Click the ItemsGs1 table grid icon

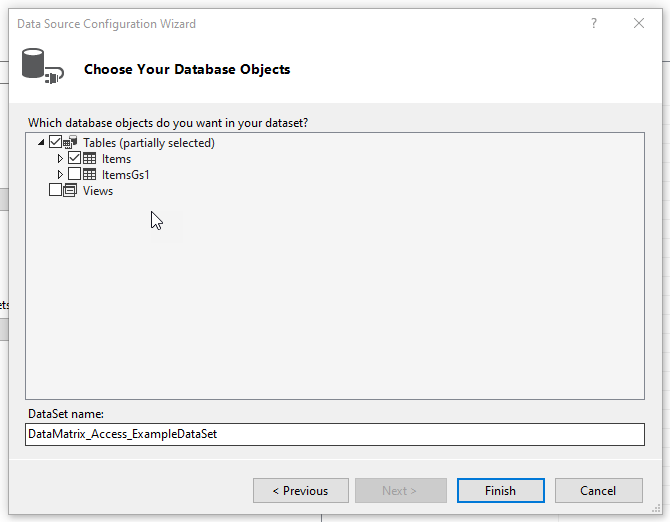(x=89, y=174)
